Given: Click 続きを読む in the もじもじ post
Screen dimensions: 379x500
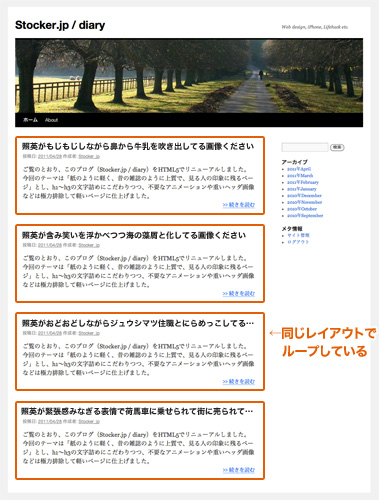Looking at the screenshot, I should coord(239,205).
